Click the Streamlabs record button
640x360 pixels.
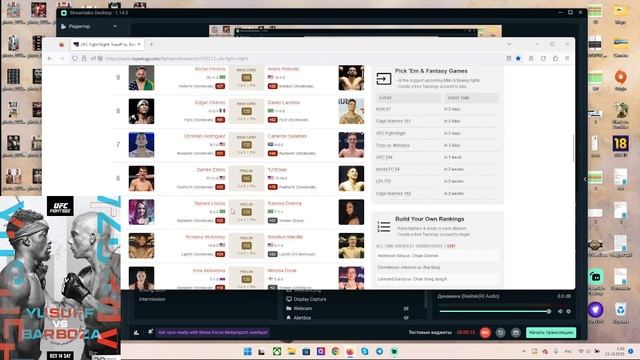click(485, 333)
